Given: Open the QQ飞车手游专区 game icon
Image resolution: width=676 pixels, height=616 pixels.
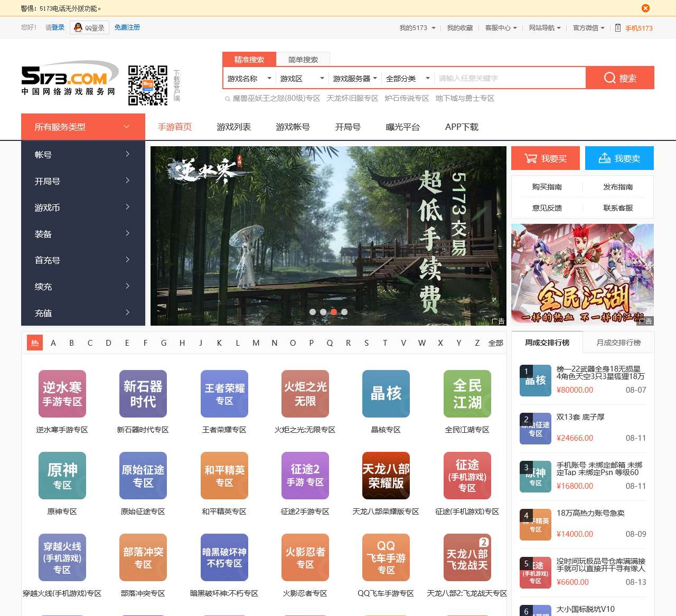Looking at the screenshot, I should [386, 557].
